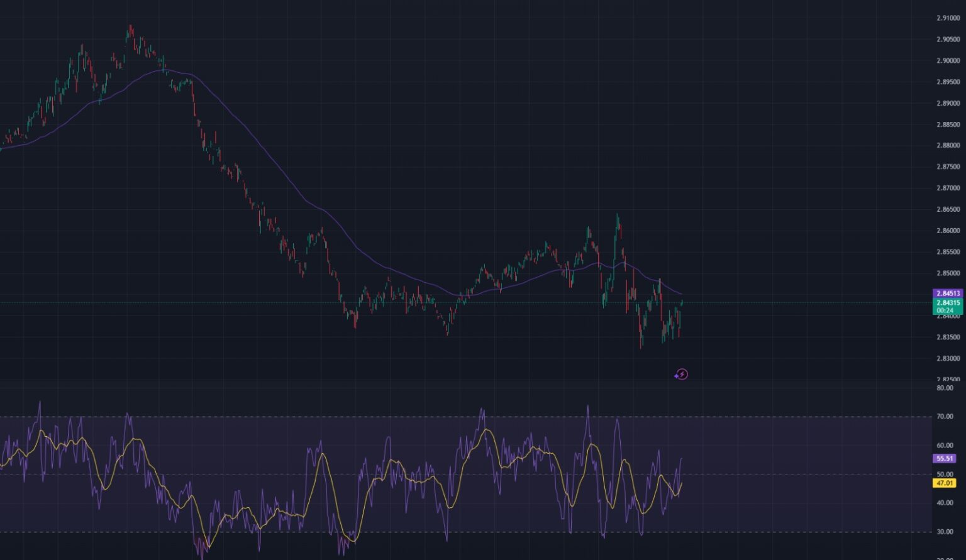
Task: Click the purple 2.84513 moving average label
Action: pos(948,294)
